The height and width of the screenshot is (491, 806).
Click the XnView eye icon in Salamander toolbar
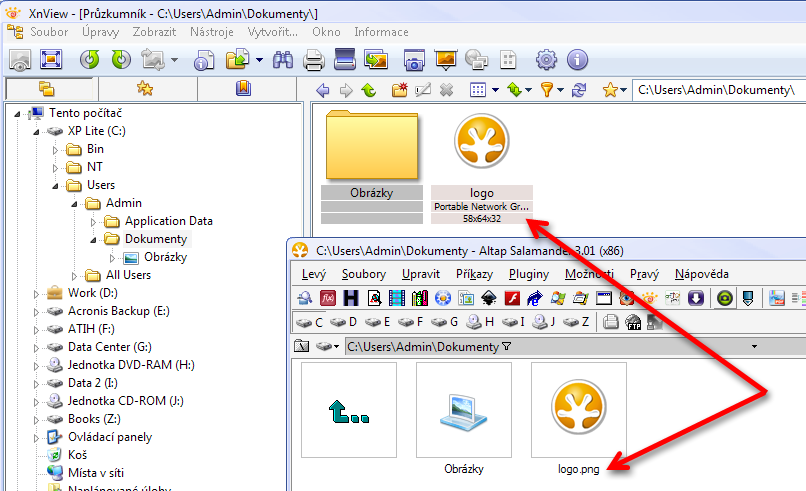click(649, 298)
